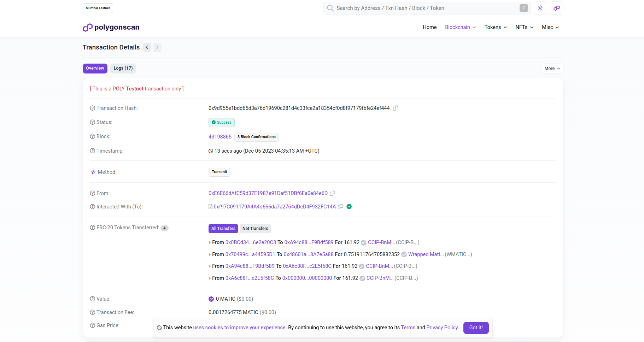Viewport: 644px width, 342px height.
Task: Expand the Wrapped Matic transfer row
Action: [210, 254]
